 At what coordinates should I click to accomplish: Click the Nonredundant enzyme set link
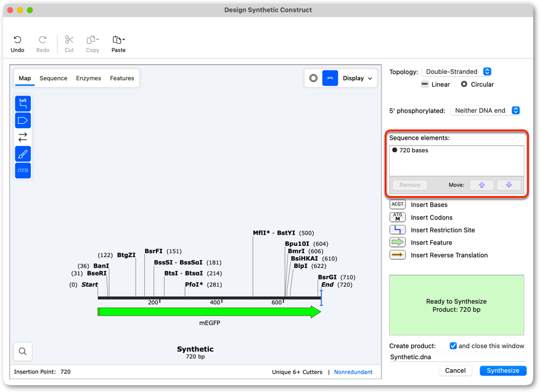click(x=353, y=372)
